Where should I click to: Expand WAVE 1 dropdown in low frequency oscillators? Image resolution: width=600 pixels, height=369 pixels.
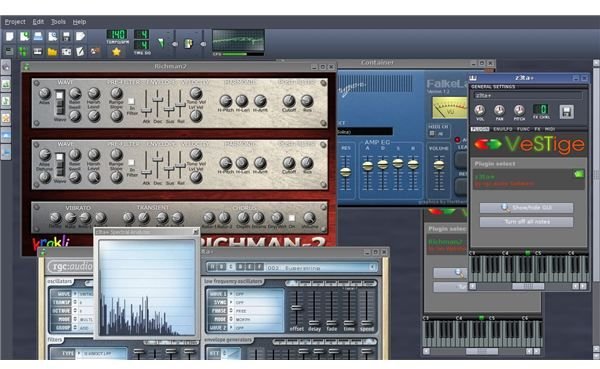pyautogui.click(x=231, y=294)
